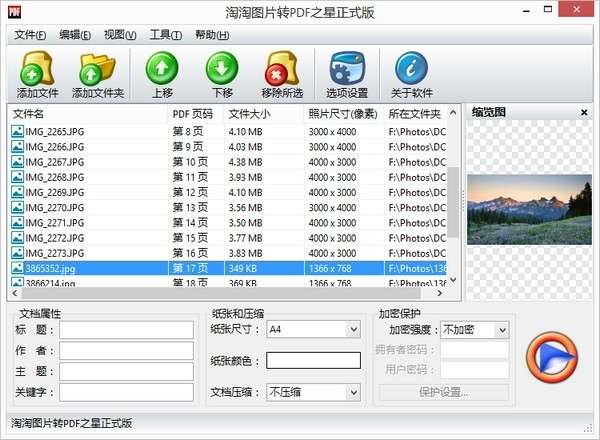Expand the 文档压缩 compression dropdown
This screenshot has width=600, height=440.
(x=354, y=392)
